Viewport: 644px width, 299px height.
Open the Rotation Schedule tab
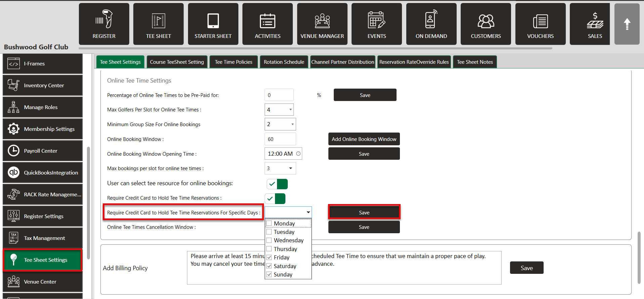[x=284, y=62]
